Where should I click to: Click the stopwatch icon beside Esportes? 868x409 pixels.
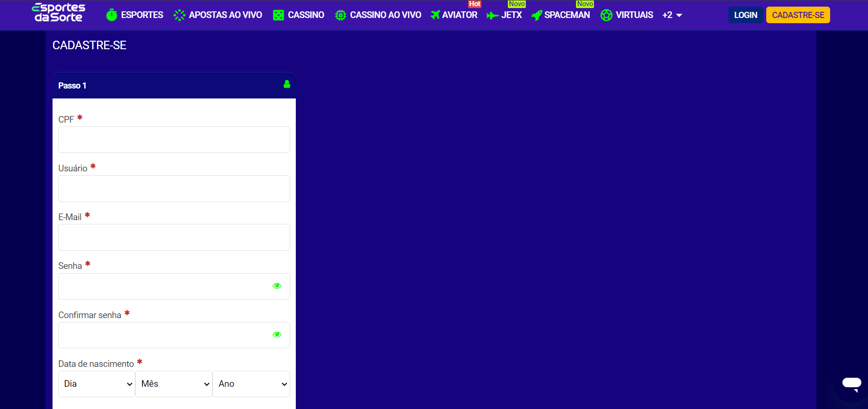112,15
